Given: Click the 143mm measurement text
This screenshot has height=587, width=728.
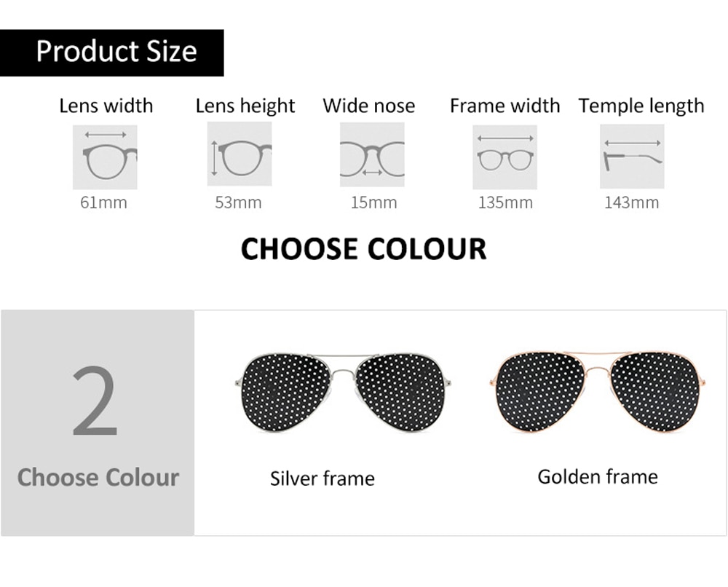Looking at the screenshot, I should [x=631, y=202].
